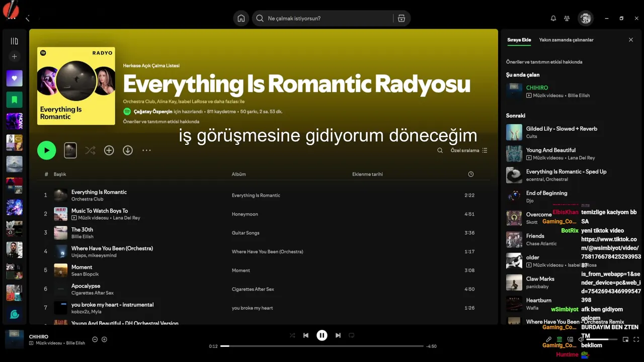644x362 pixels.
Task: Close the queue panel
Action: (631, 40)
